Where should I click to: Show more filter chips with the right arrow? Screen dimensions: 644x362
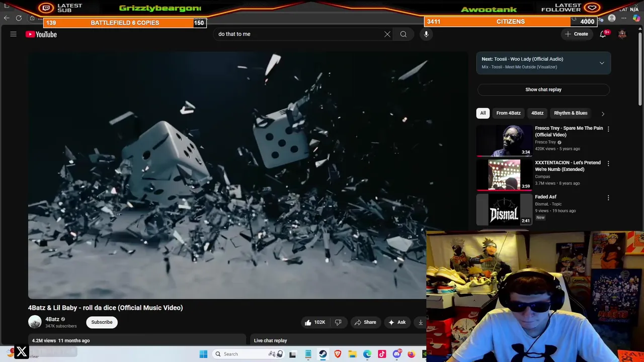[x=603, y=114]
